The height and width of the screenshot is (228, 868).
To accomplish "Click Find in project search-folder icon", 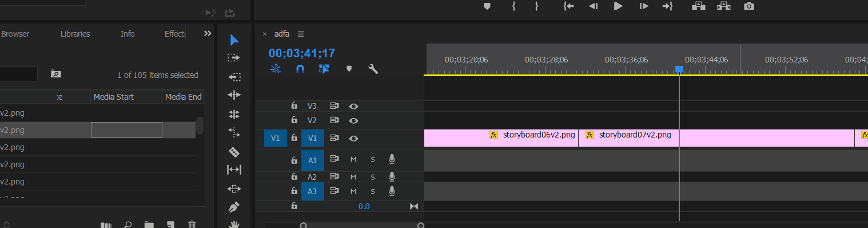I will click(55, 74).
